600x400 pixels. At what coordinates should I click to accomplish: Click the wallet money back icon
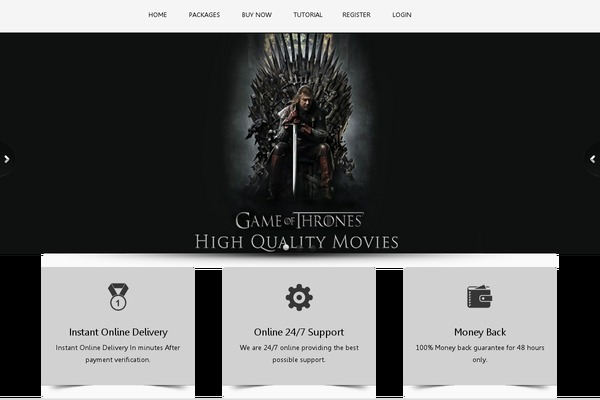pyautogui.click(x=479, y=297)
